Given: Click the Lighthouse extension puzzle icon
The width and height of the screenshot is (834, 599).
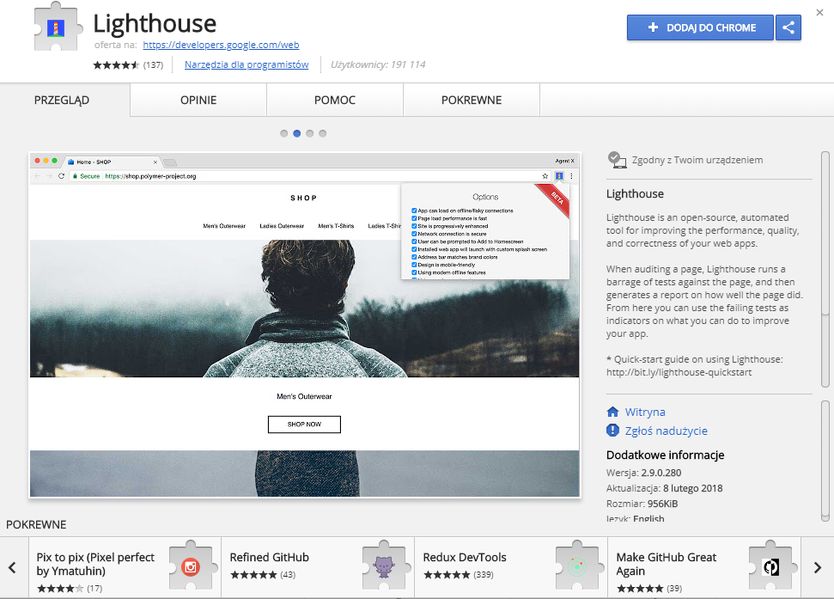Looking at the screenshot, I should coord(57,28).
